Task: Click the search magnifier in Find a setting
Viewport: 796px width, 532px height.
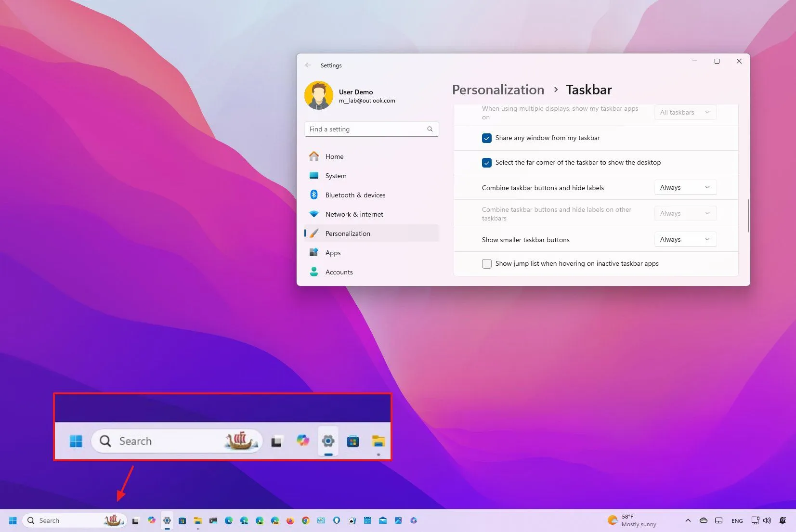Action: 430,129
